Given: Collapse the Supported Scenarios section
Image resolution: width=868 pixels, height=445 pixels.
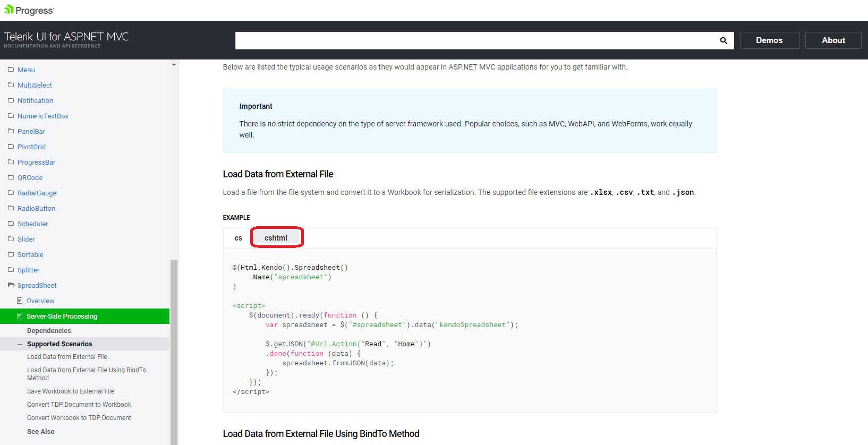Looking at the screenshot, I should 20,344.
